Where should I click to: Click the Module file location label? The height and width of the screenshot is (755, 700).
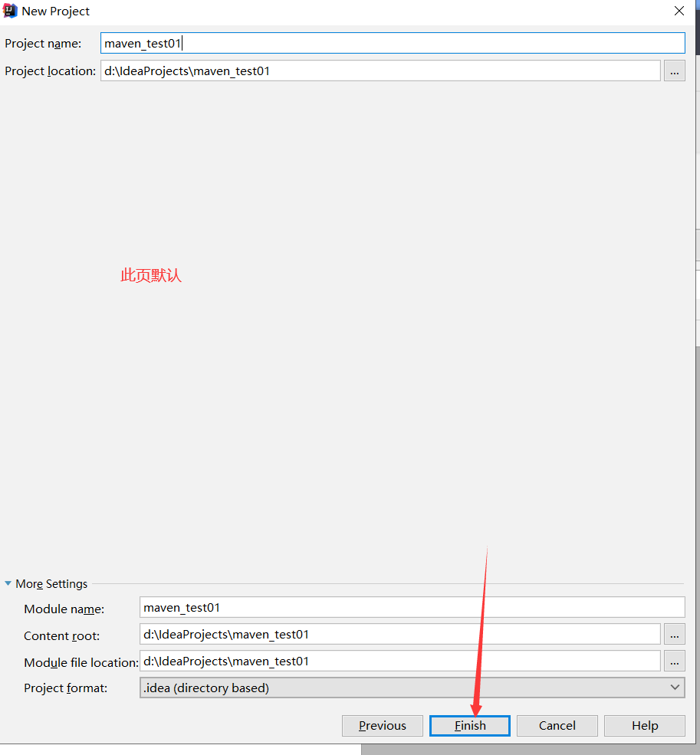coord(81,663)
